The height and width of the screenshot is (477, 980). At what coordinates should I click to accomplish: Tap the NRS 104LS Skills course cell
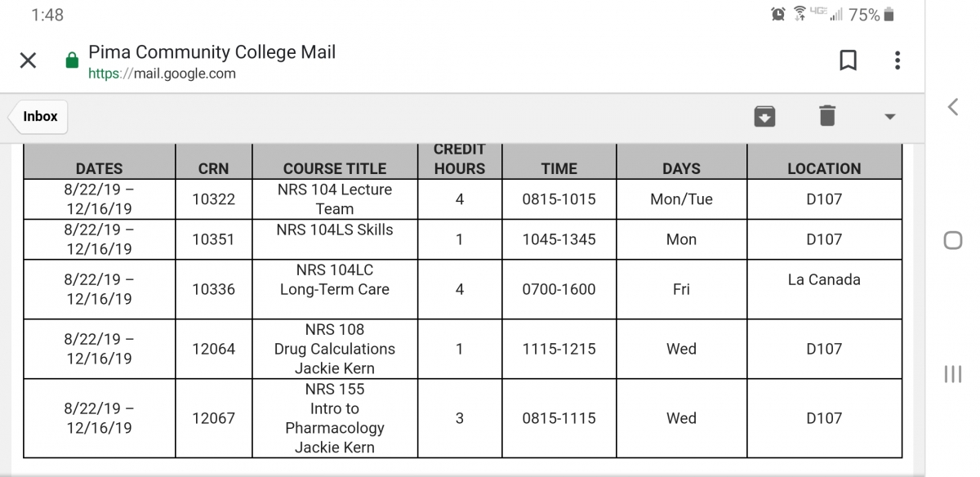click(335, 239)
